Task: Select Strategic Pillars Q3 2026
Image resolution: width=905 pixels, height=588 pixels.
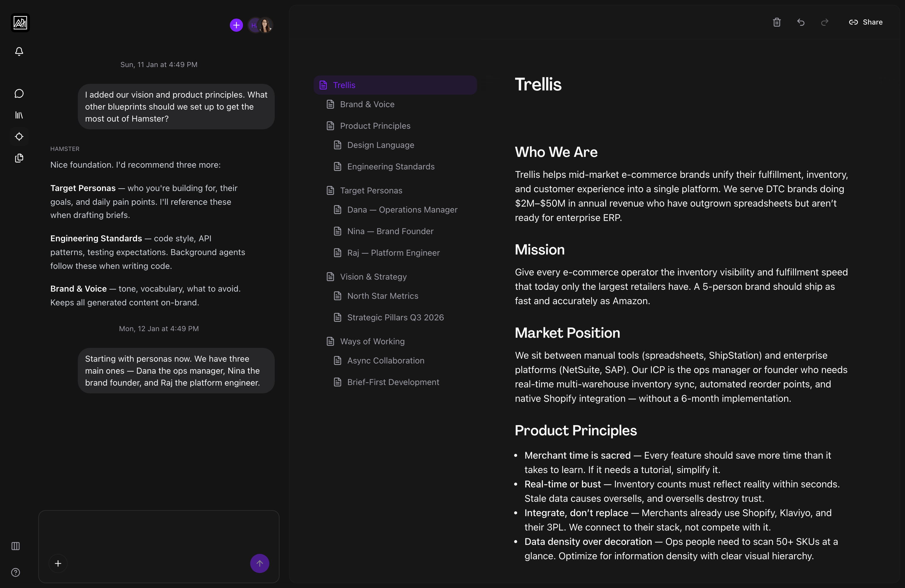Action: coord(395,317)
